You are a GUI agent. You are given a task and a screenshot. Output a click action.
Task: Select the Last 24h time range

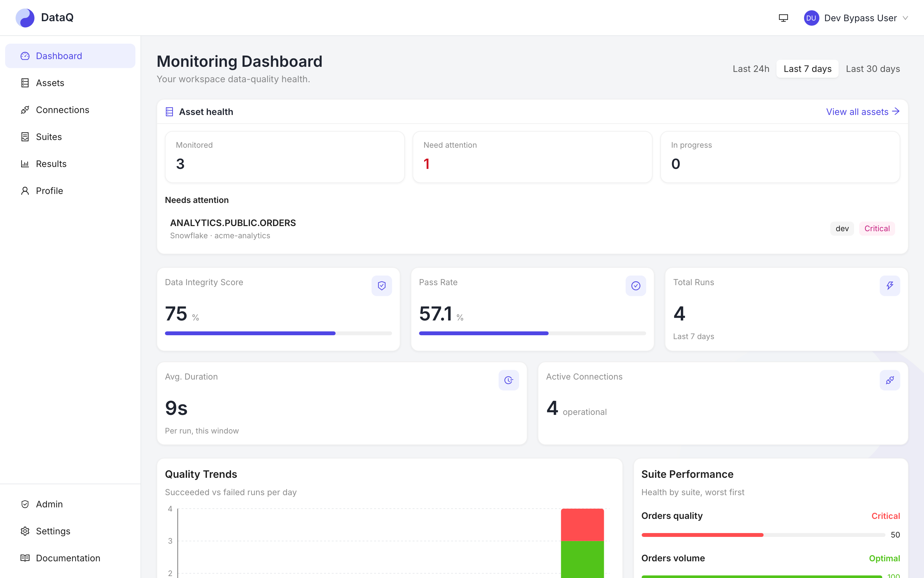(x=751, y=69)
